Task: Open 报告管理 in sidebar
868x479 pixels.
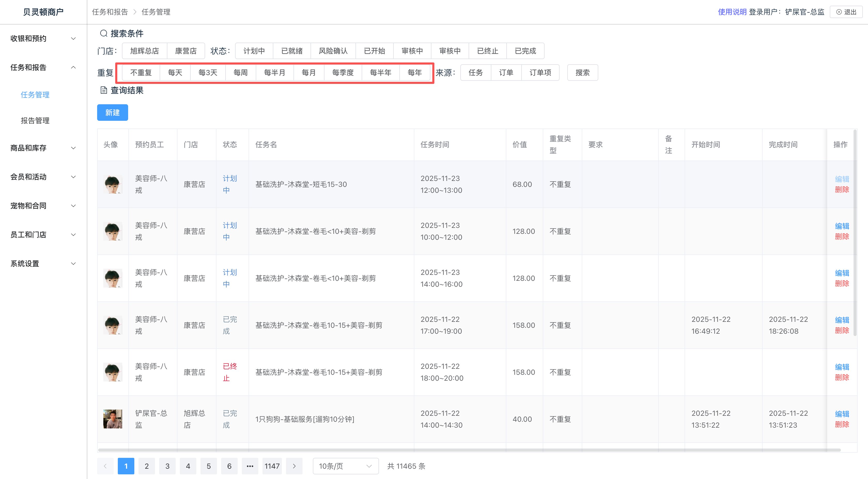Action: point(35,121)
